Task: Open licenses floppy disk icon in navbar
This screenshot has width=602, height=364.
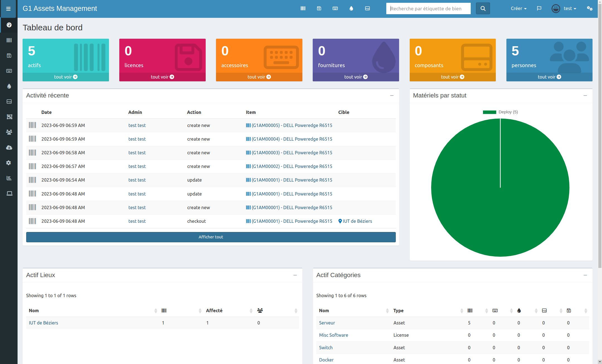Action: 319,8
